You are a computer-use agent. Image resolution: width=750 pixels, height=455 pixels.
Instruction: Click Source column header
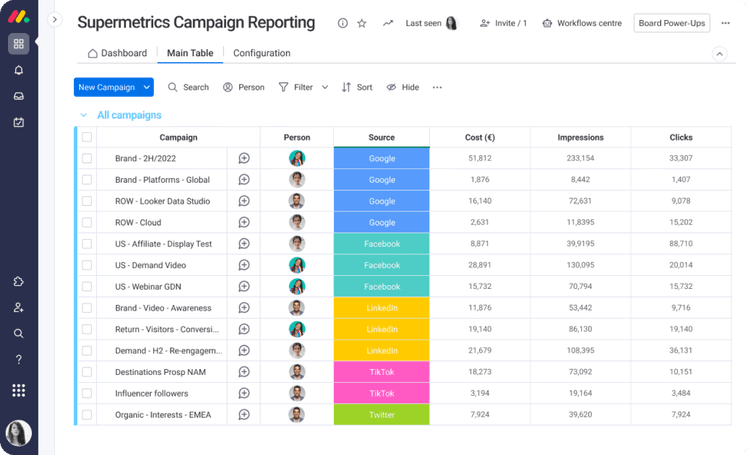pyautogui.click(x=382, y=137)
